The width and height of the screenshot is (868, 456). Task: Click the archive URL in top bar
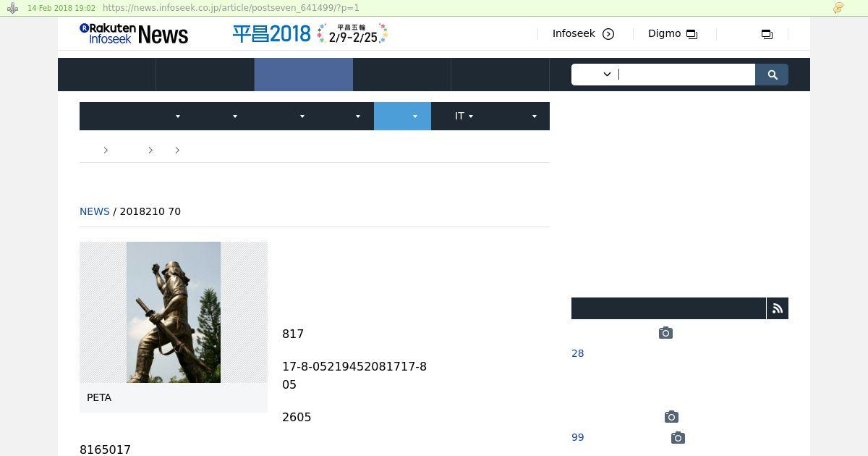coord(231,8)
